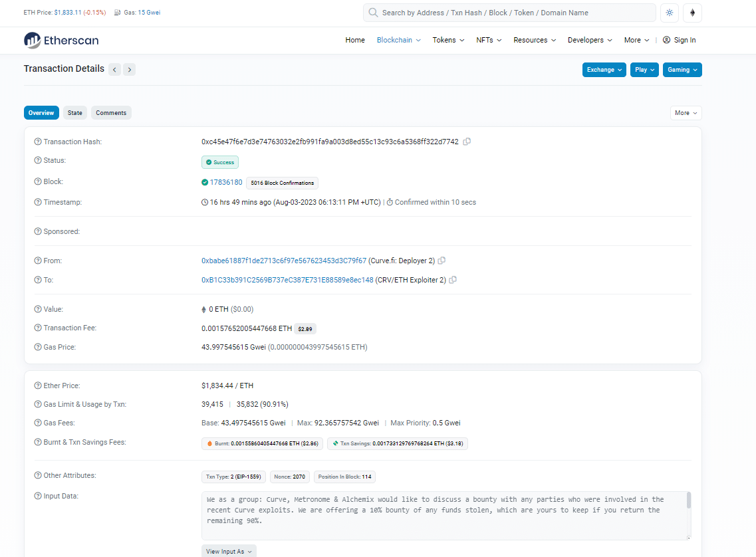Open the Ethereum network selector icon
The height and width of the screenshot is (557, 756).
click(692, 13)
